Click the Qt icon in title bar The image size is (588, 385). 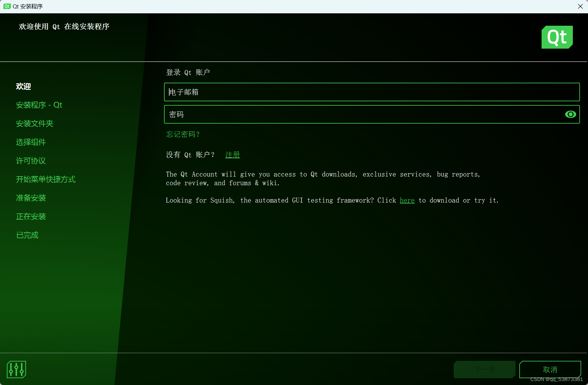7,6
